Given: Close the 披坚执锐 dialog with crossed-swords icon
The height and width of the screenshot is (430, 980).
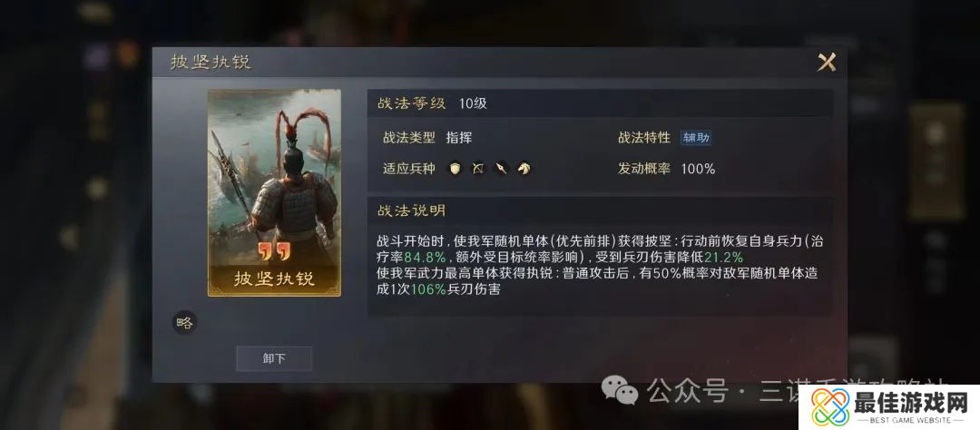Looking at the screenshot, I should tap(827, 62).
